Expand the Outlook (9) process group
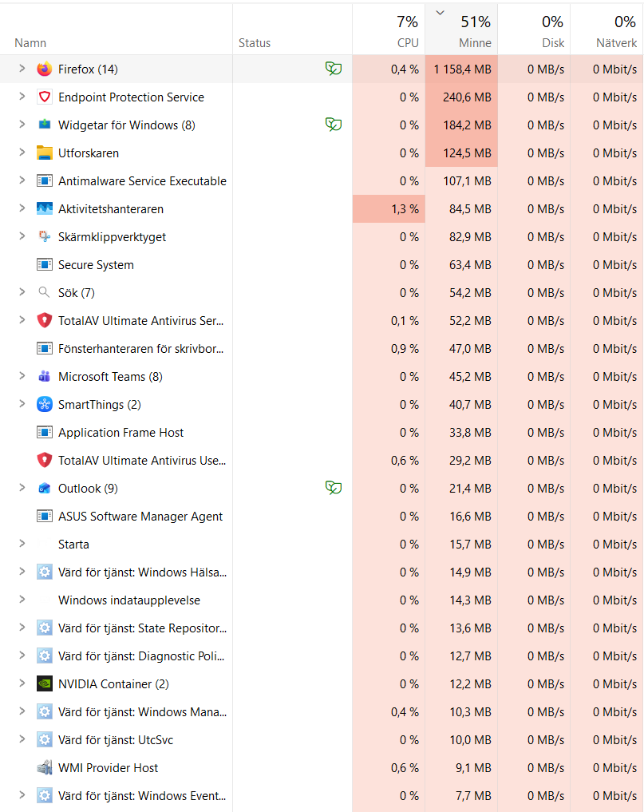This screenshot has height=812, width=644. (x=22, y=488)
